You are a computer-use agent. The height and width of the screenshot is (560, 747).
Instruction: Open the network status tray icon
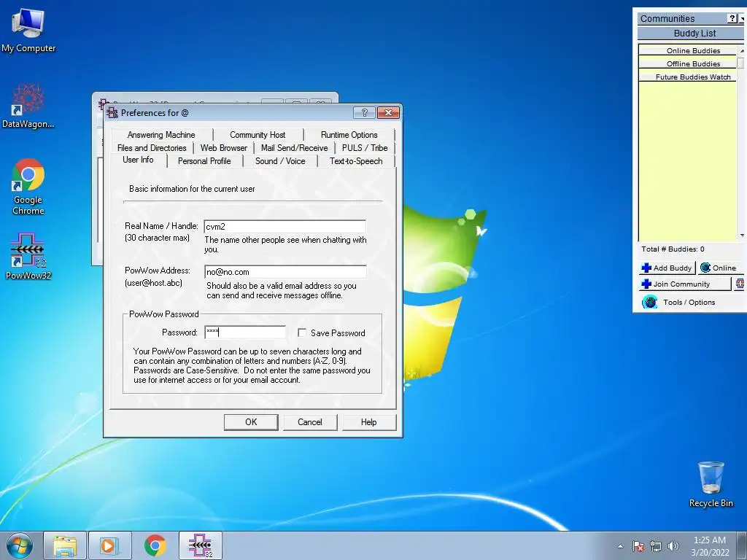point(656,546)
